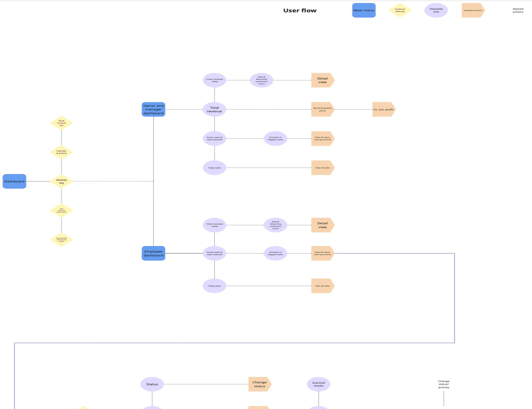Click View all tasks in owner dashboard branch
This screenshot has width=532, height=409.
323,168
